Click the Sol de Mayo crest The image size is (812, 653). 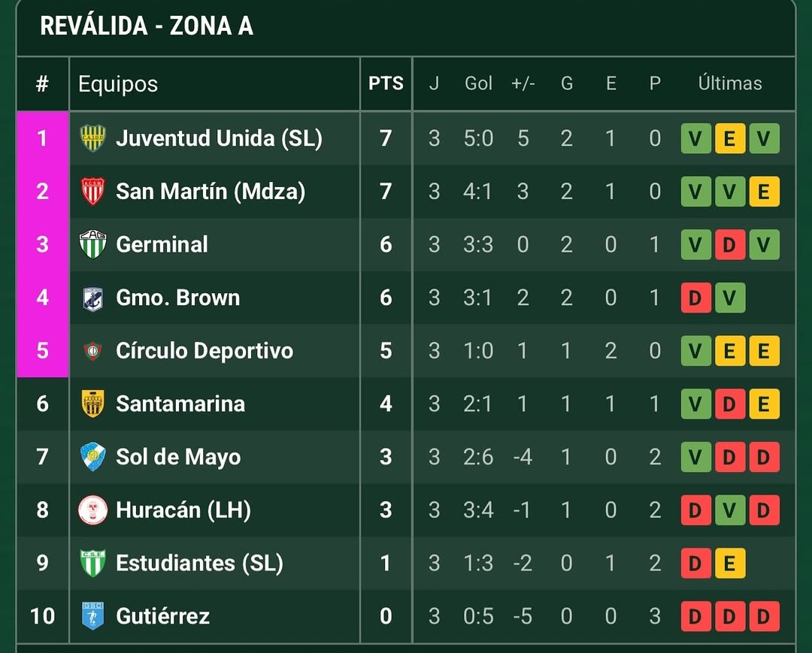[92, 457]
